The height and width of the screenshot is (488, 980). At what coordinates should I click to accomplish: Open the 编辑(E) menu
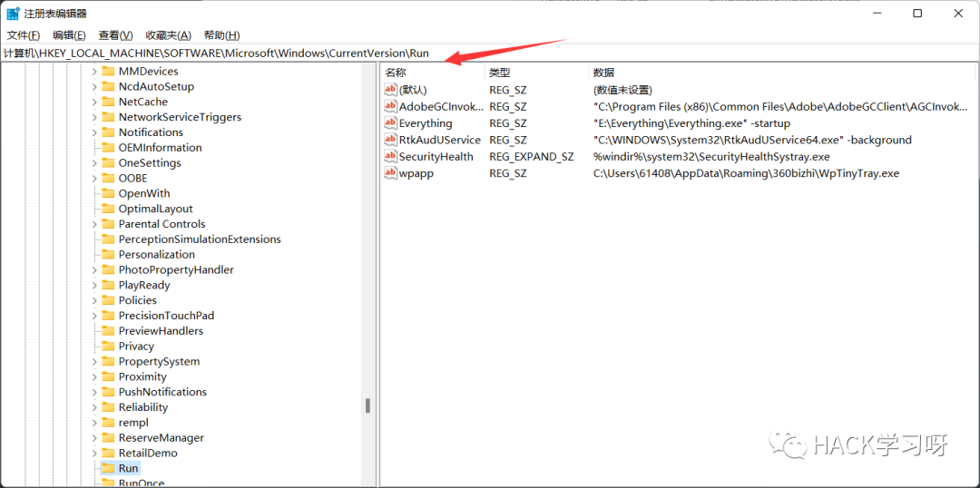pyautogui.click(x=69, y=35)
